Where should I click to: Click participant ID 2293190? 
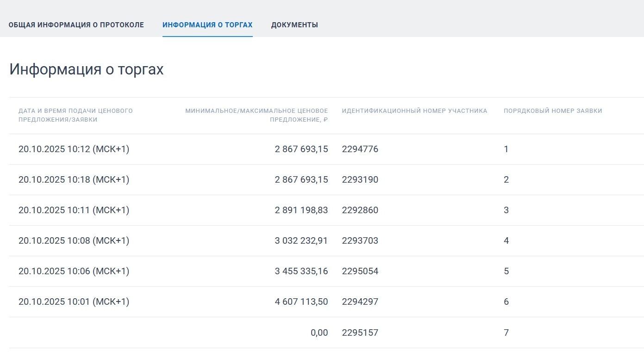[x=360, y=180]
